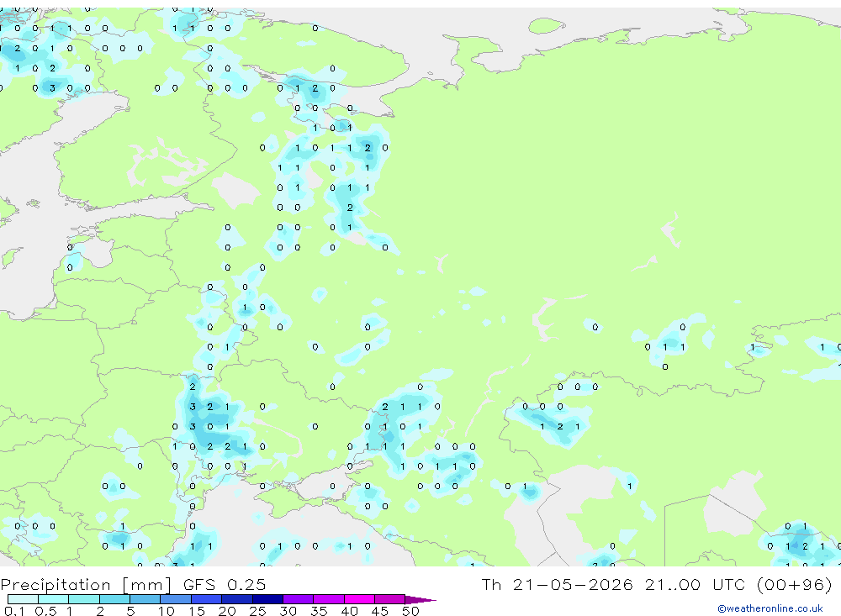Image resolution: width=841 pixels, height=616 pixels.
Task: Click the 15 legend scale label
Action: [197, 611]
